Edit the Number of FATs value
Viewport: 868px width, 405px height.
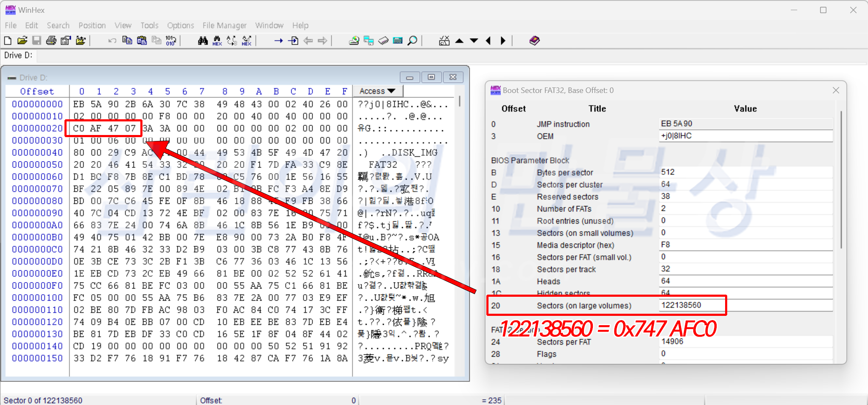(746, 208)
